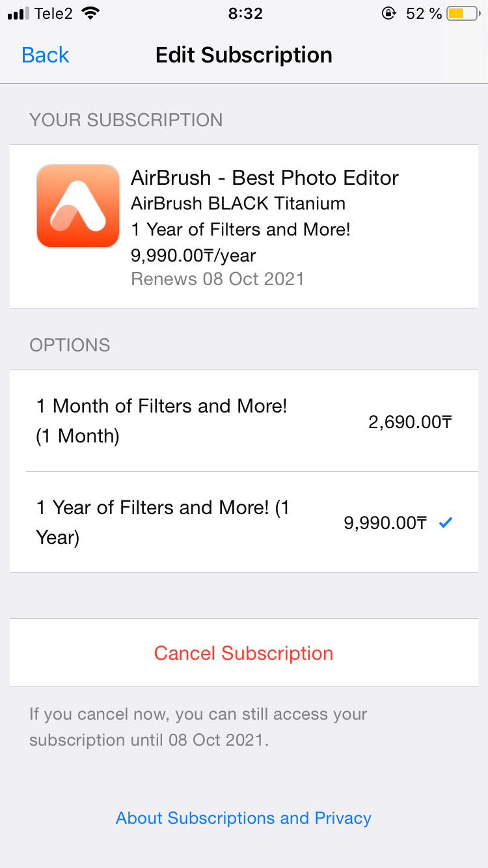Tap AirBrush - Best Photo Editor name

[265, 178]
